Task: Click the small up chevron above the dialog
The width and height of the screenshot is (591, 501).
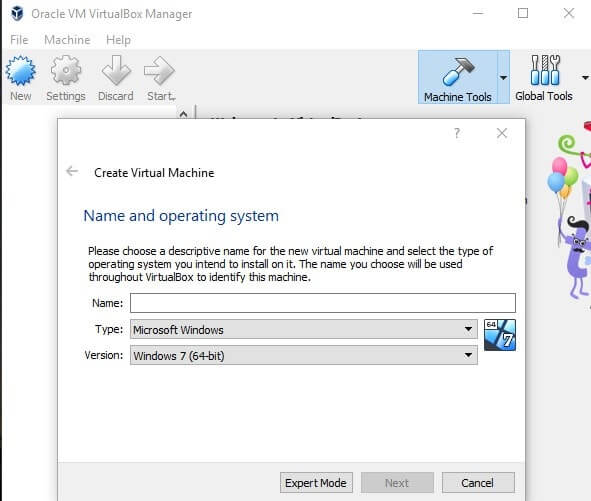Action: (x=184, y=114)
